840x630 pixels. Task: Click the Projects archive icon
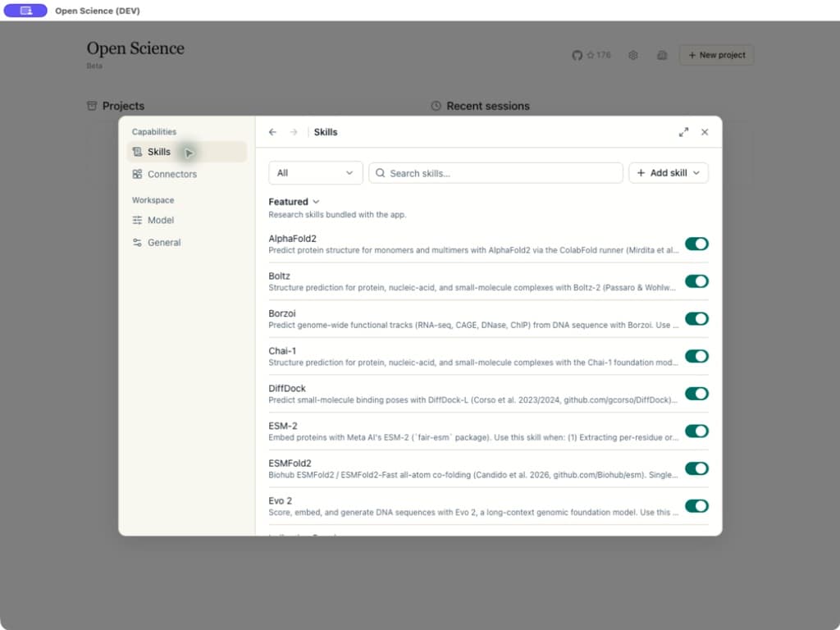[x=92, y=106]
